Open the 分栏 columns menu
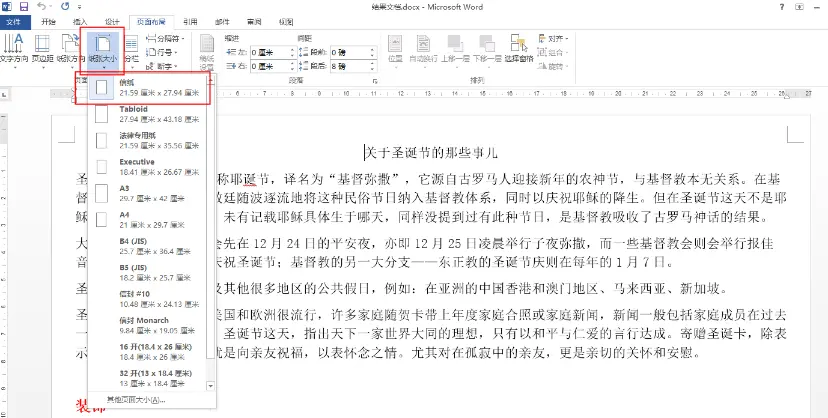 131,50
